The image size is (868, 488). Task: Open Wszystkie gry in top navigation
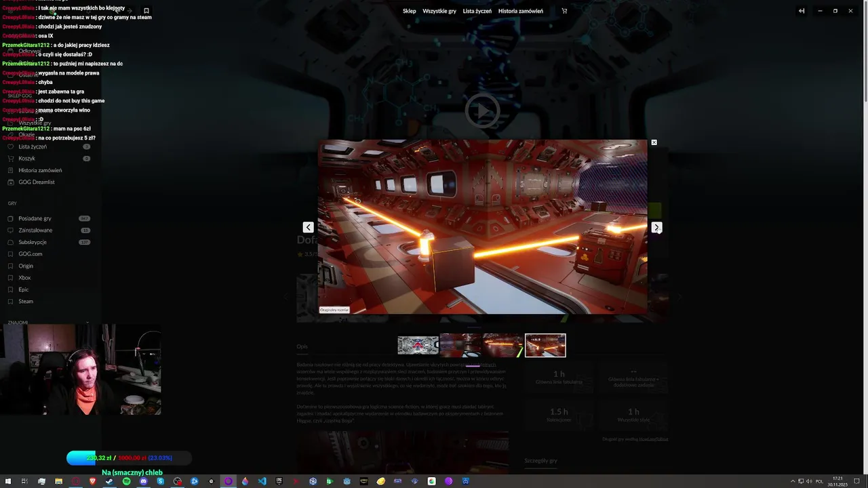click(x=439, y=11)
